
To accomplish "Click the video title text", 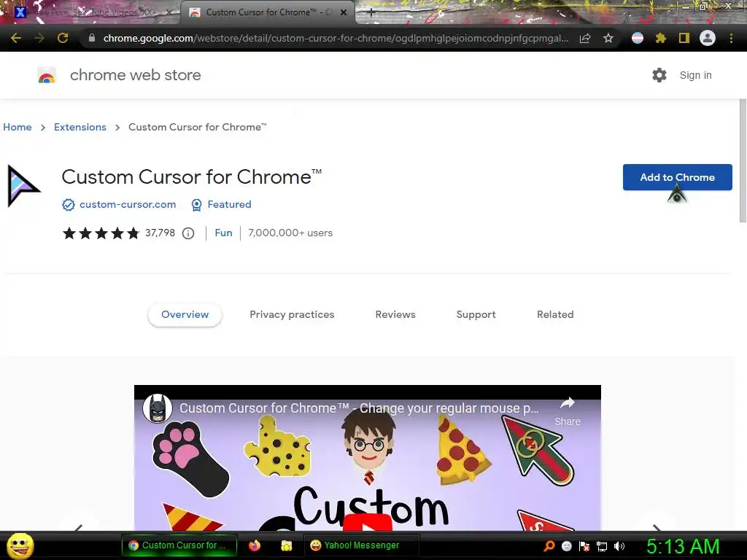I will coord(359,408).
